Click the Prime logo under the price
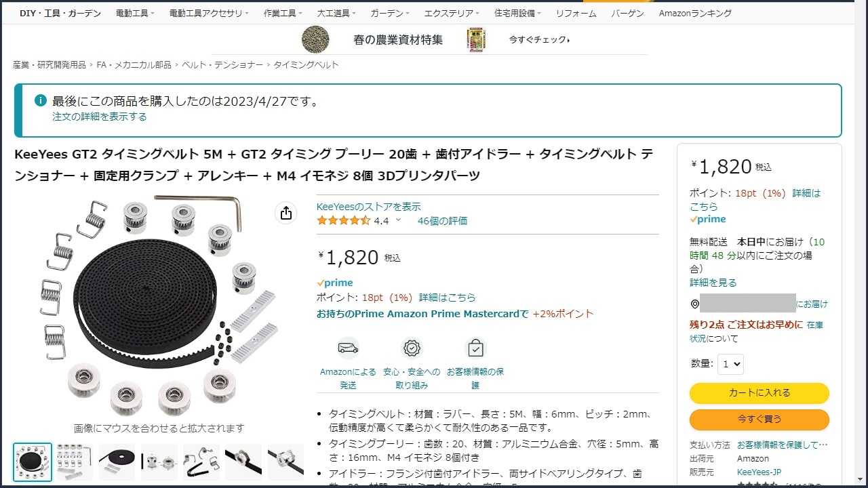Viewport: 868px width, 488px height. (335, 283)
